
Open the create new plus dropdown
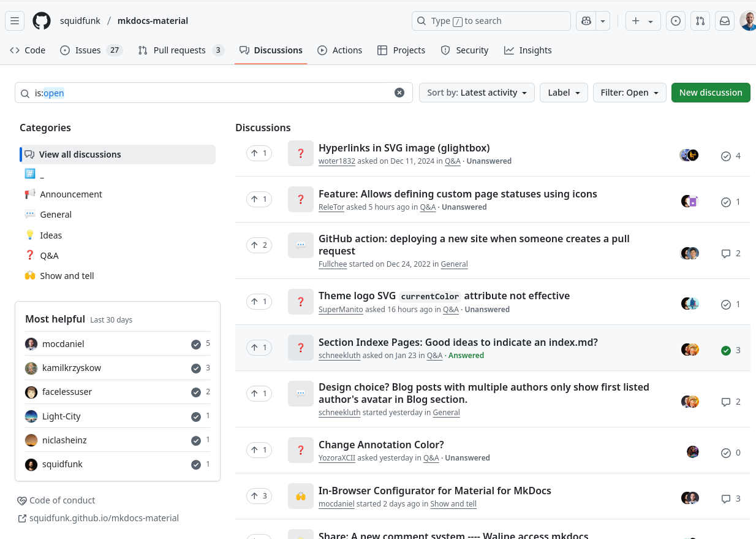point(643,21)
